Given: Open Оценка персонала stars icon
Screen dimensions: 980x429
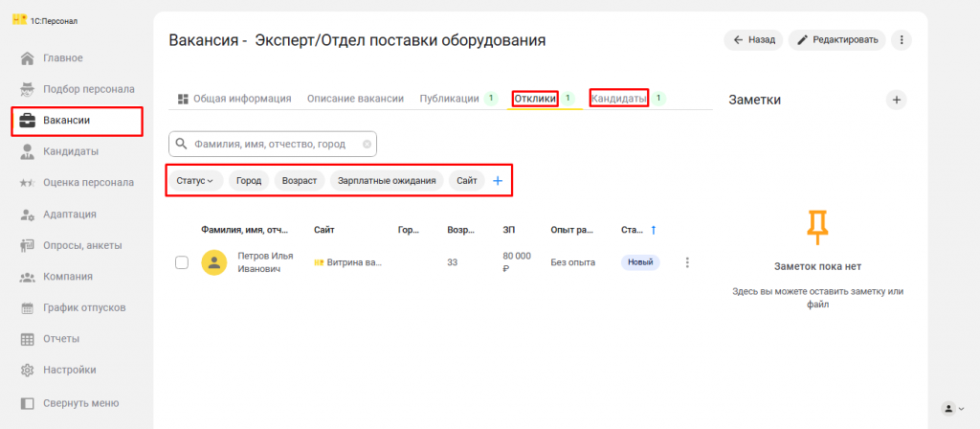Looking at the screenshot, I should point(27,183).
